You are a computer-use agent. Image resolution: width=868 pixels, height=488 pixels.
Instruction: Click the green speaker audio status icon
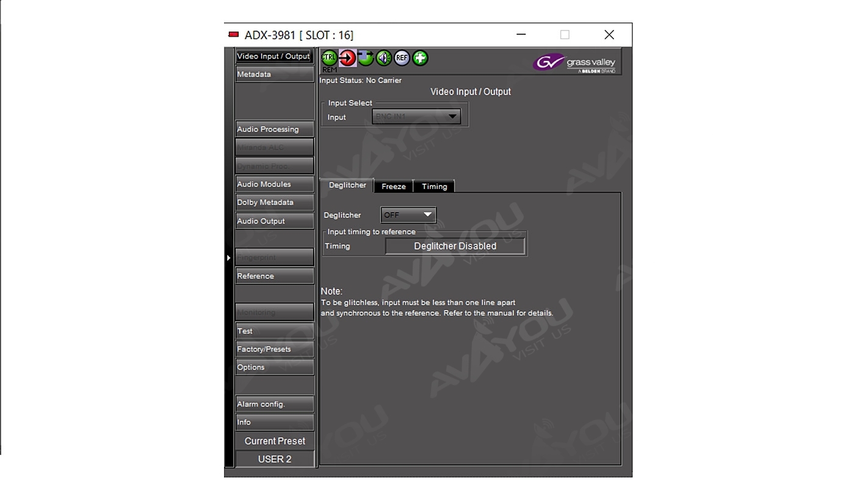384,58
